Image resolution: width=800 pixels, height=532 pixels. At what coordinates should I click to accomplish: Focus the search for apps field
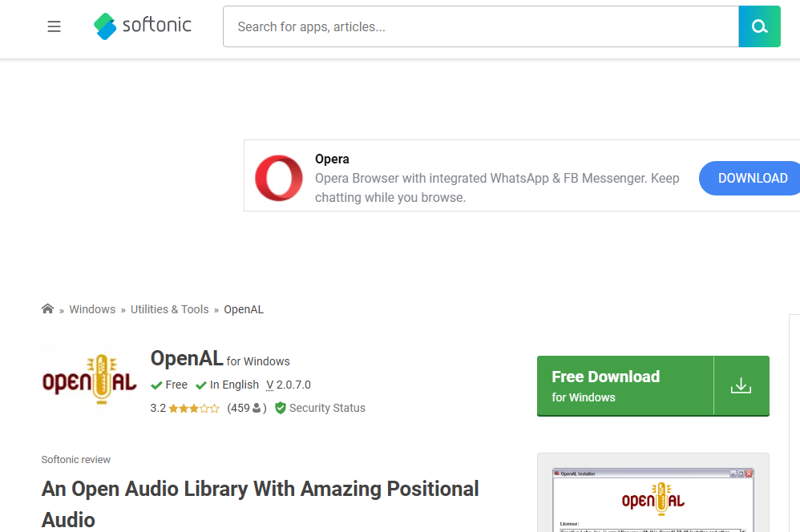click(481, 26)
